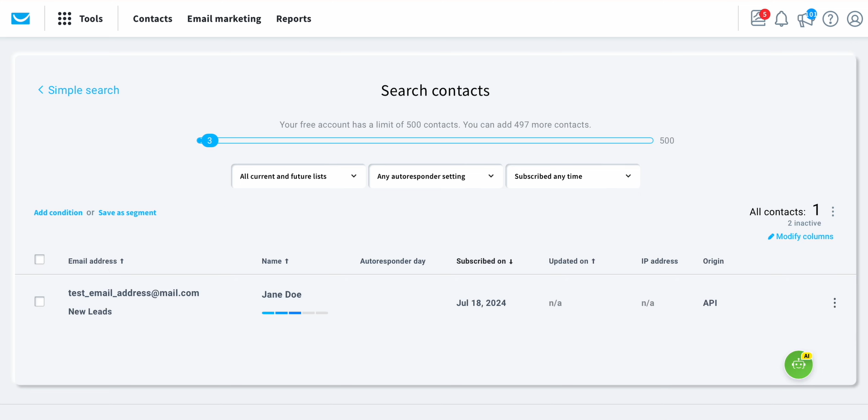Open the notifications bell
Viewport: 868px width, 420px height.
[781, 19]
